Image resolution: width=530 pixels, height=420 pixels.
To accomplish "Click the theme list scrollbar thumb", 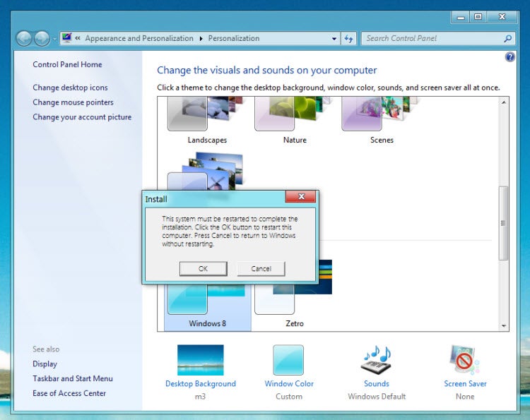I will pos(504,223).
